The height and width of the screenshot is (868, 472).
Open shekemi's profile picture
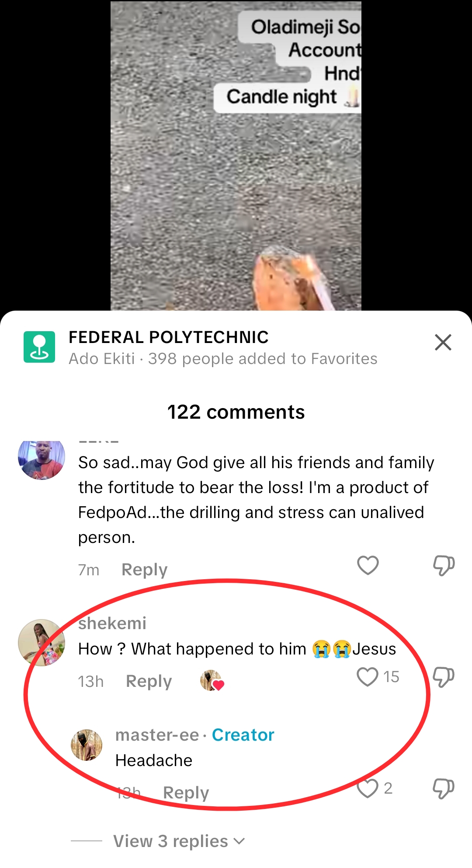(x=42, y=642)
